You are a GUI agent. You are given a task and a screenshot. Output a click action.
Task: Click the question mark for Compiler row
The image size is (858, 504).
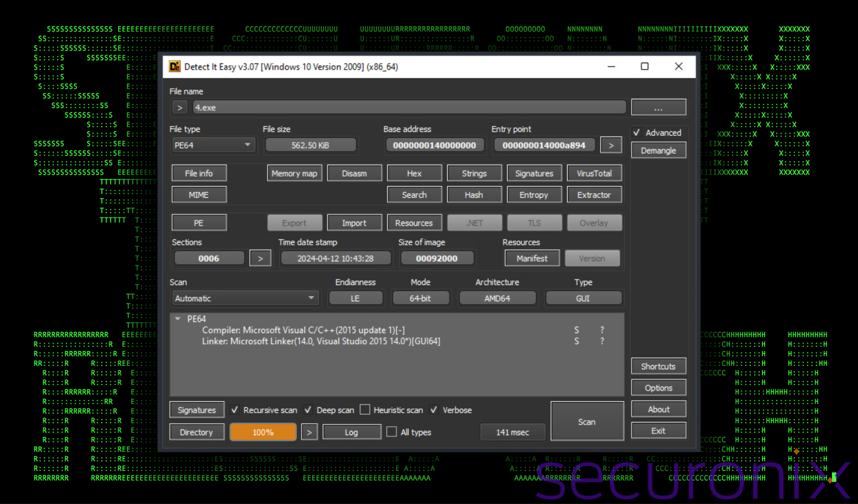[x=602, y=330]
